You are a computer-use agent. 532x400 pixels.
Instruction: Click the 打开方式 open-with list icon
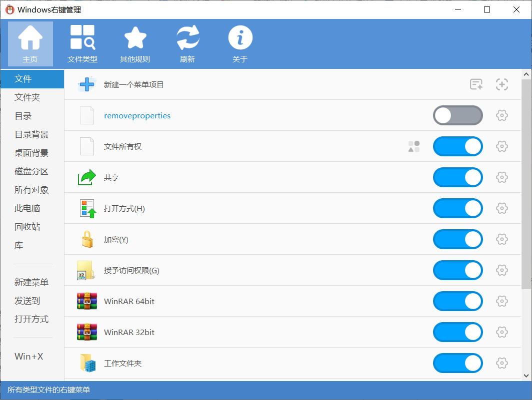click(87, 208)
